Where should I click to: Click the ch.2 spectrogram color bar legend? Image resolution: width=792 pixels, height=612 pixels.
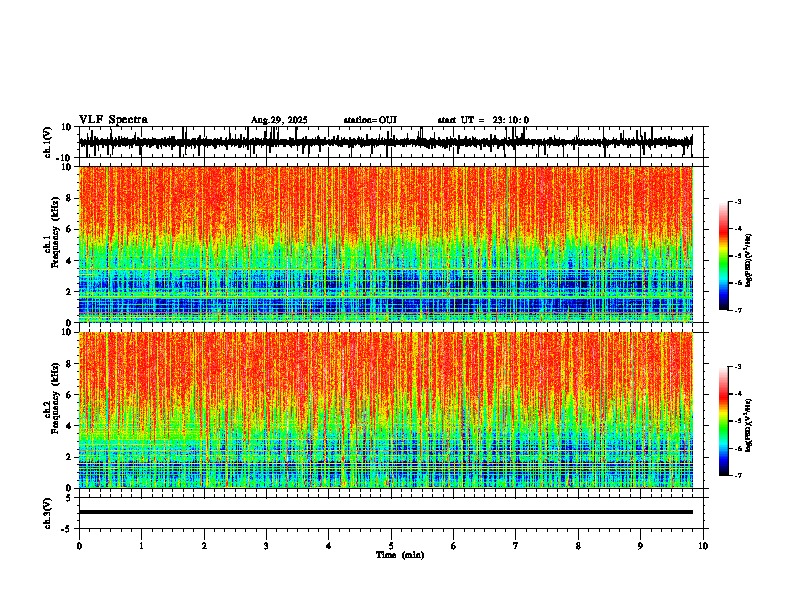click(x=723, y=421)
